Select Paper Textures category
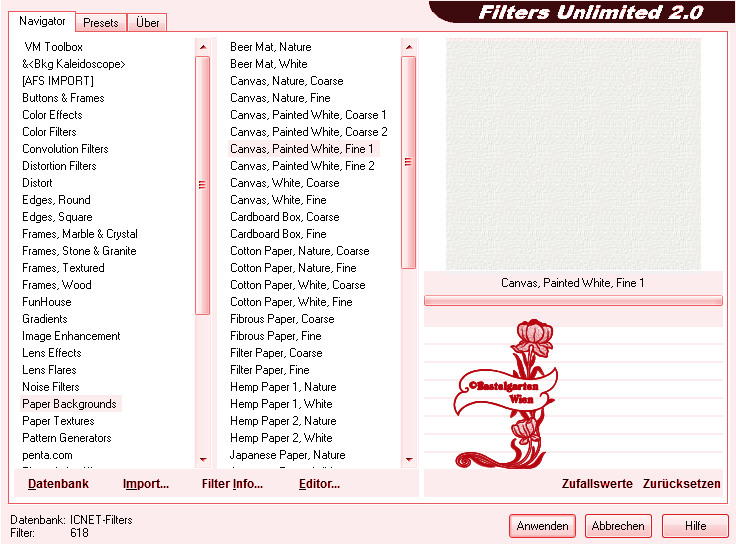 pyautogui.click(x=58, y=421)
